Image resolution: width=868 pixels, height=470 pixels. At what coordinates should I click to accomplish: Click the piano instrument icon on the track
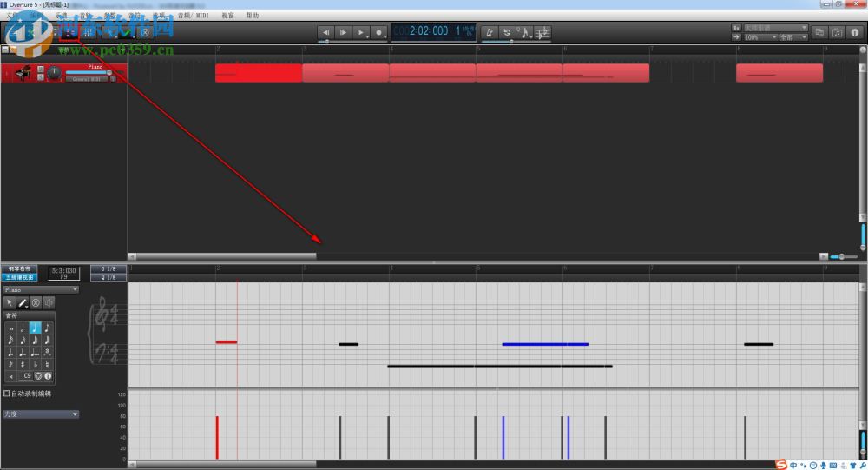click(x=23, y=73)
